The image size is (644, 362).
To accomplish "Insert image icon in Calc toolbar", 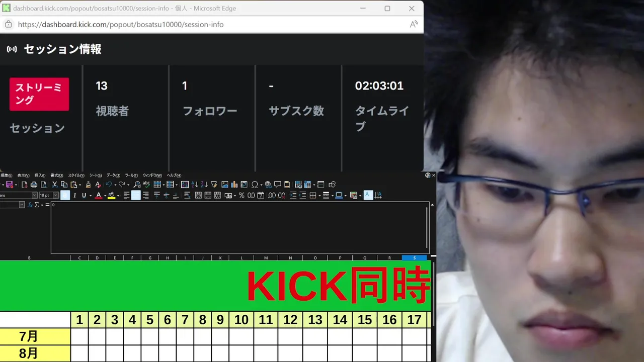I will coord(225,185).
